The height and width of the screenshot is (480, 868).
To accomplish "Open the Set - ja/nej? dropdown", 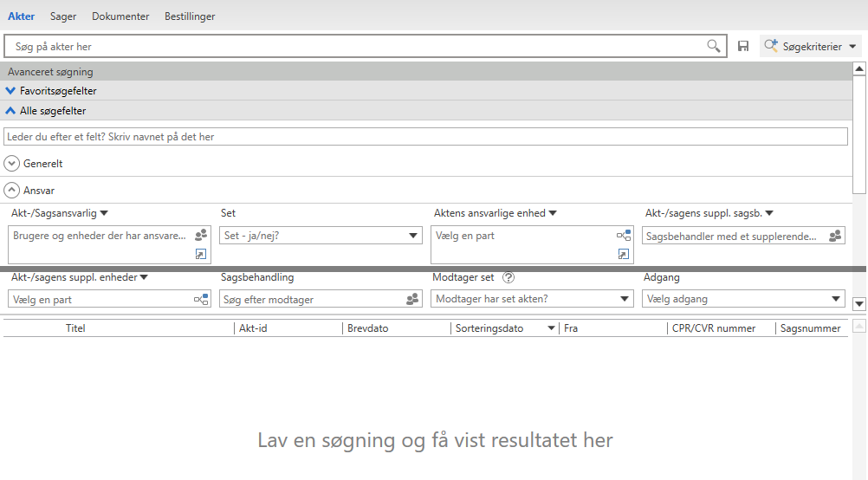I will 413,236.
